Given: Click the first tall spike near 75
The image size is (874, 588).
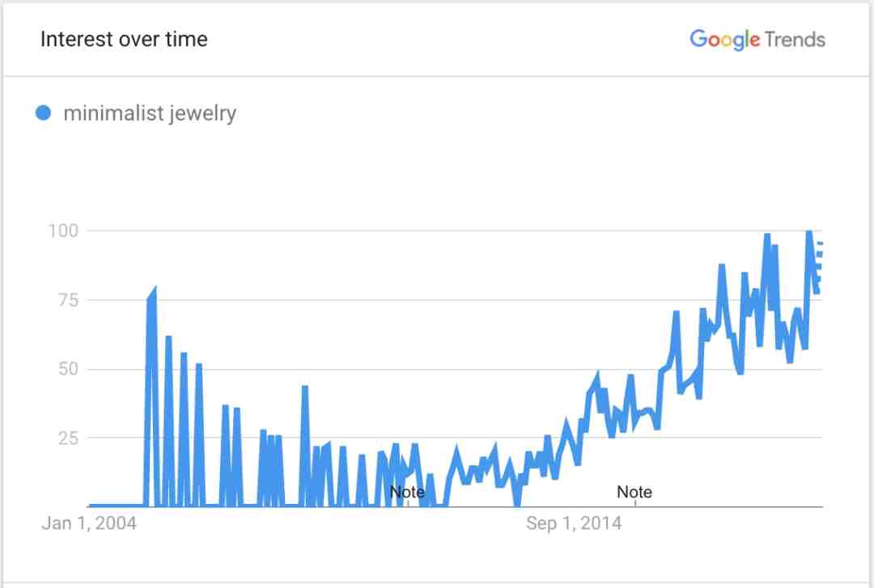Looking at the screenshot, I should pos(151,301).
